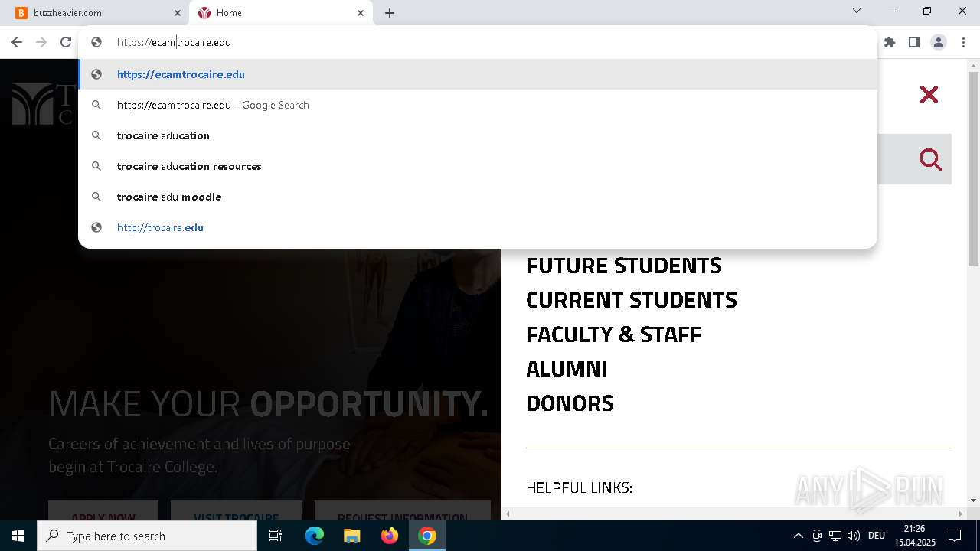
Task: Click the vertical page scrollbar thumb
Action: pyautogui.click(x=973, y=168)
